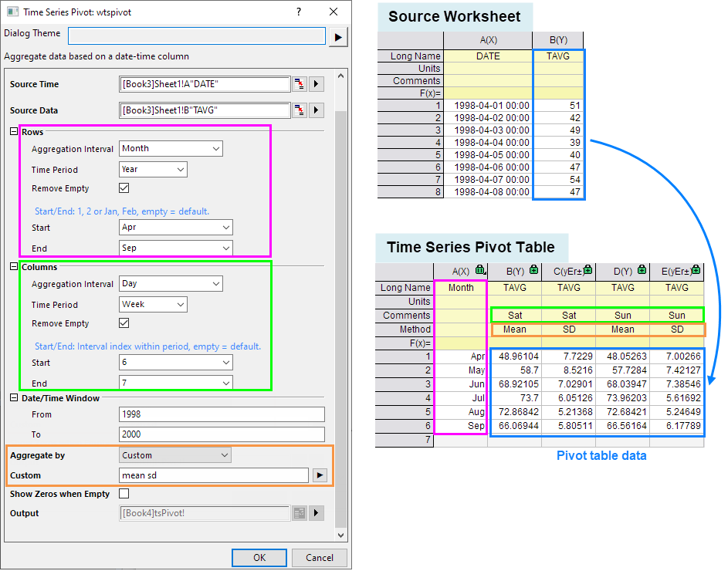Viewport: 728px width, 571px height.
Task: Click the From date input field
Action: click(222, 414)
